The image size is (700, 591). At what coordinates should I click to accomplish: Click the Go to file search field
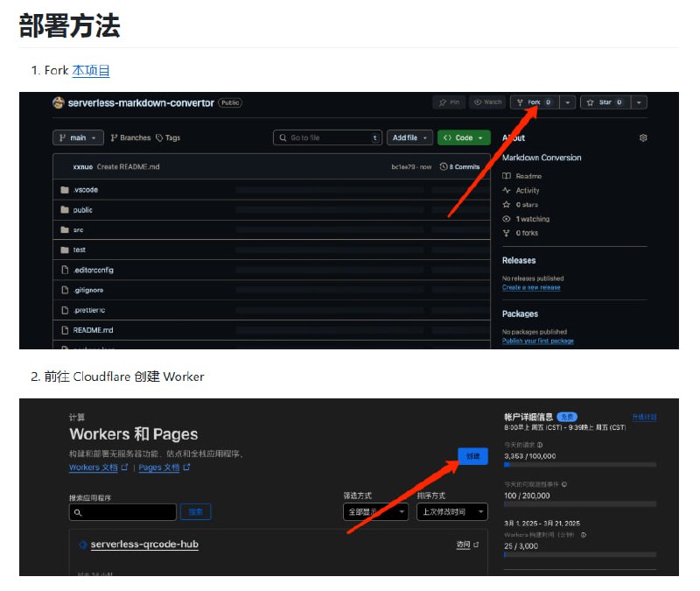tap(328, 137)
